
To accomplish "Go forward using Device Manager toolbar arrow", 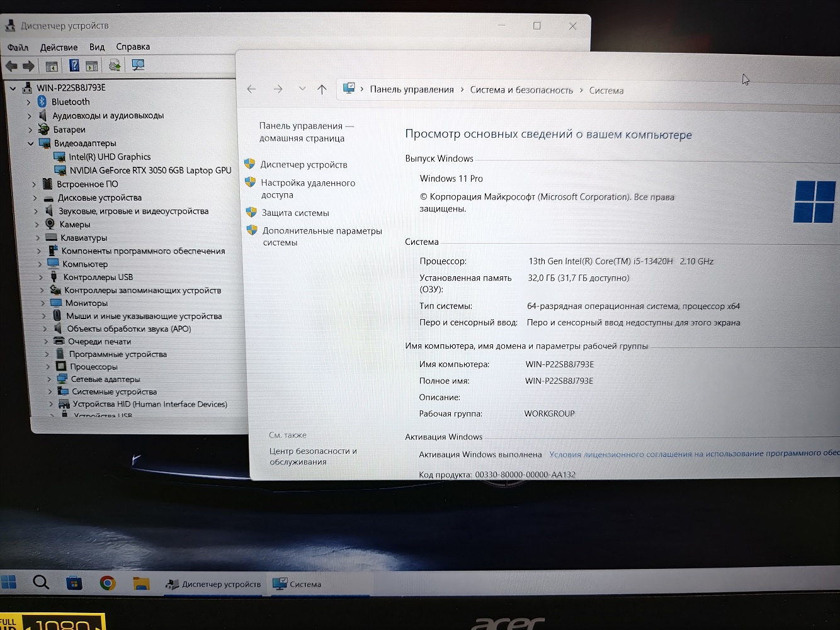I will [x=28, y=65].
